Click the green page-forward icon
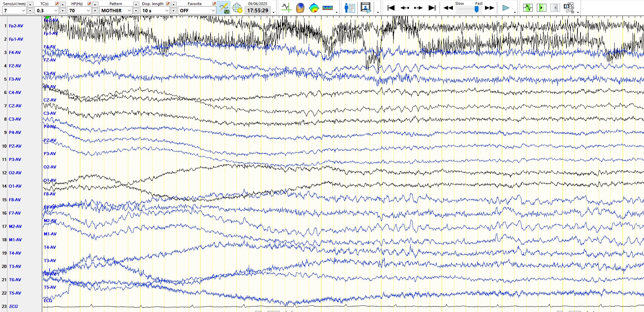This screenshot has height=312, width=644. 542,8
